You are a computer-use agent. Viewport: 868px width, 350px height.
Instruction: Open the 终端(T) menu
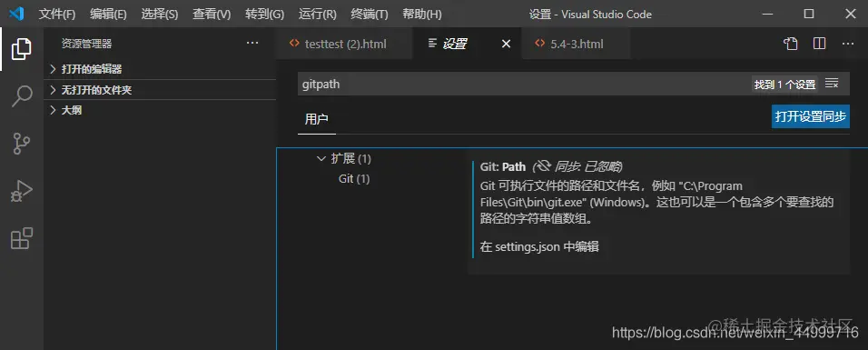pyautogui.click(x=370, y=15)
